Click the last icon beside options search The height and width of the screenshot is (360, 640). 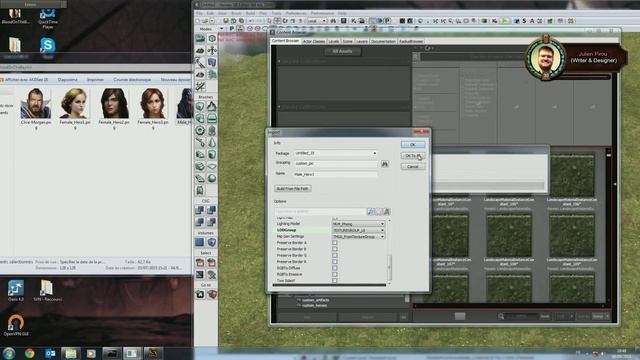(x=387, y=211)
